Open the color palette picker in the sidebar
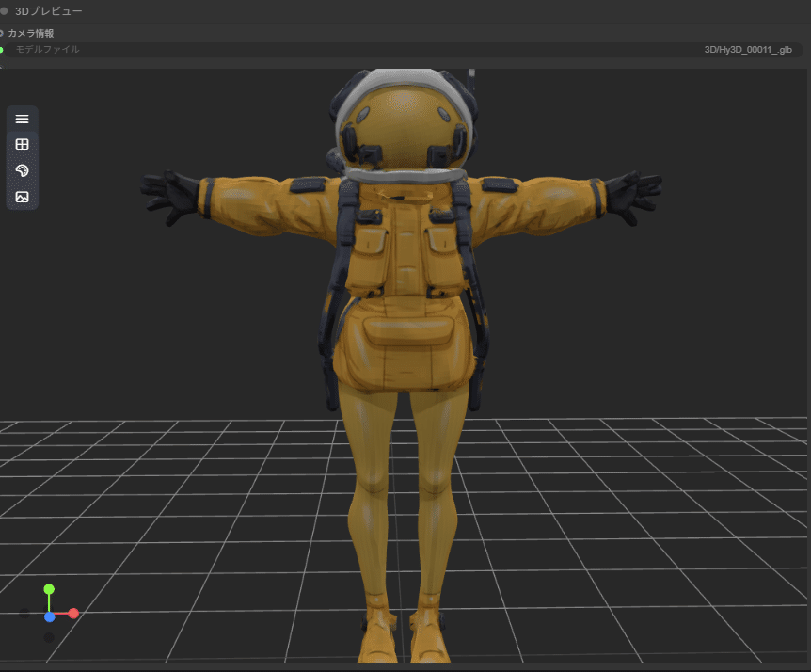This screenshot has width=811, height=672. (22, 171)
